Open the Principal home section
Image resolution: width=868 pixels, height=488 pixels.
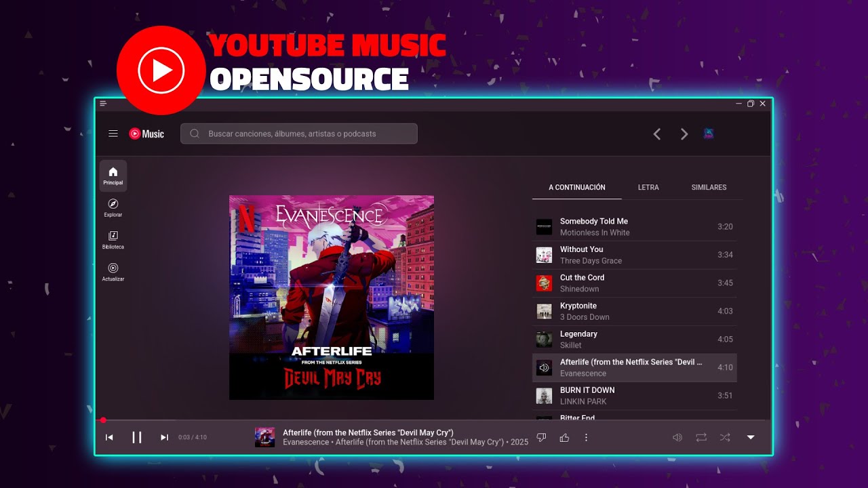tap(113, 176)
